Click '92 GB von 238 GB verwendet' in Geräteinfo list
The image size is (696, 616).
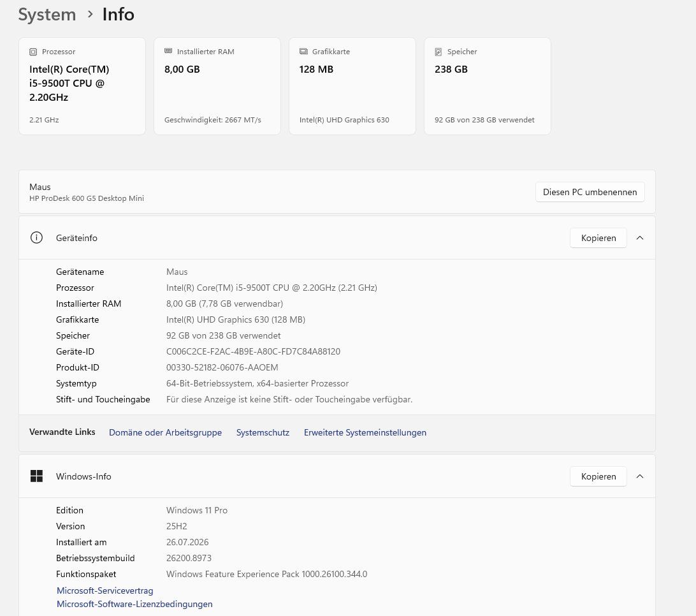tap(223, 336)
